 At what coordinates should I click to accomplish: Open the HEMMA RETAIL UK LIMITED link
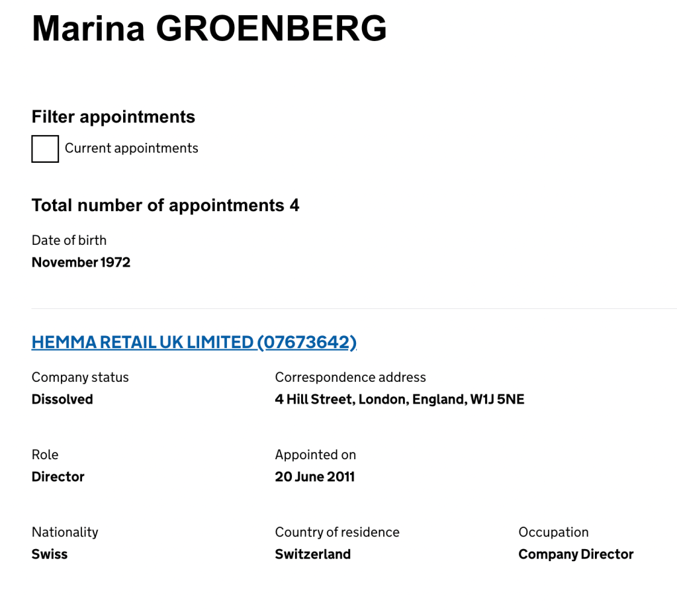coord(194,342)
